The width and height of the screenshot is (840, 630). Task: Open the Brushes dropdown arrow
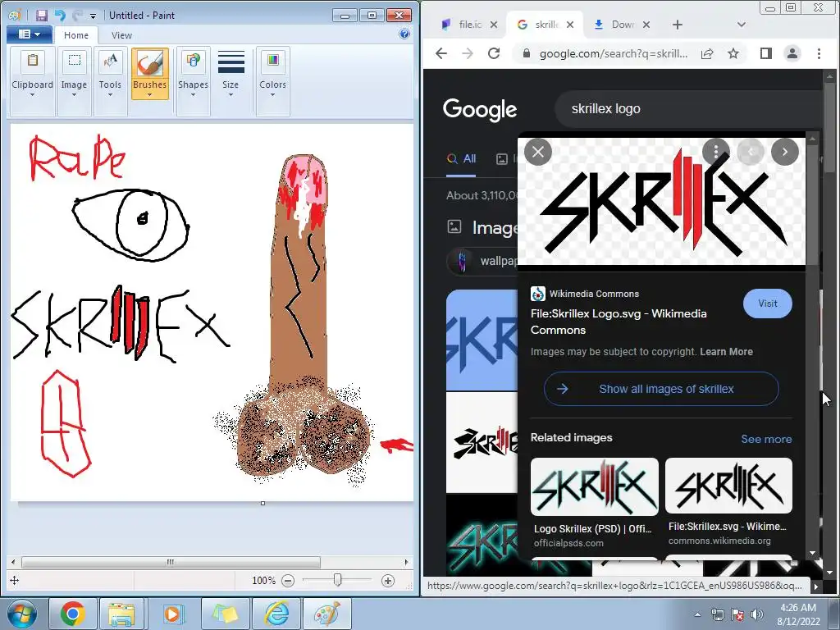[150, 95]
